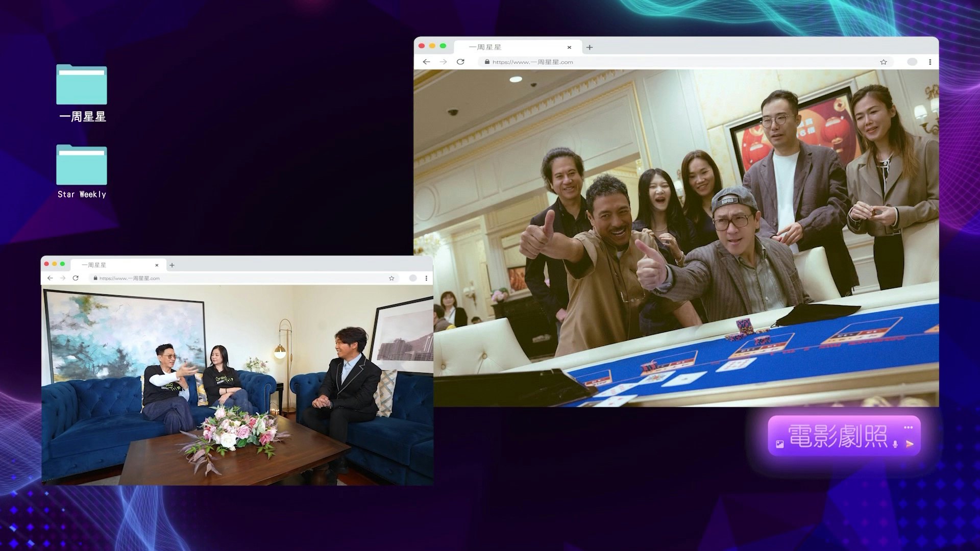Click forward arrow in large browser window
This screenshot has height=551, width=980.
point(443,62)
